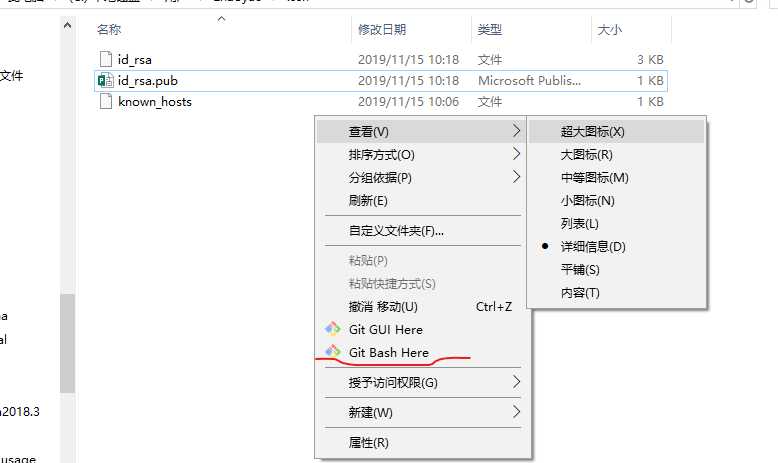
Task: Choose 撤消 移动(U) menu entry
Action: 421,306
